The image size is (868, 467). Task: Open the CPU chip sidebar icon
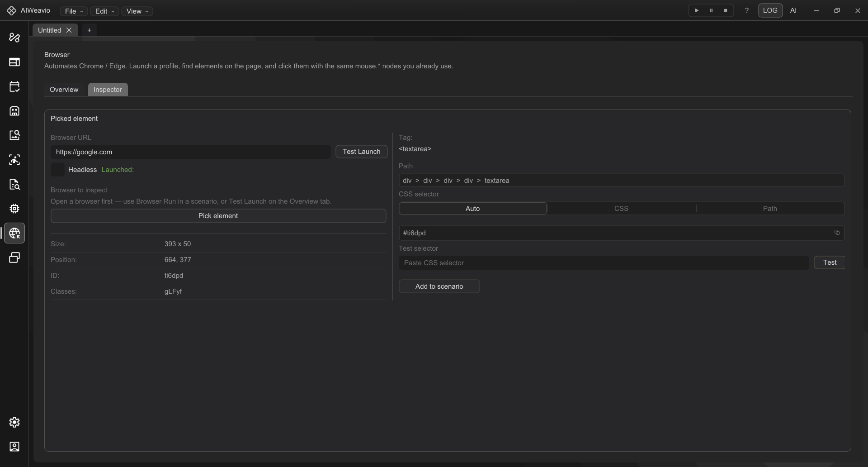14,209
